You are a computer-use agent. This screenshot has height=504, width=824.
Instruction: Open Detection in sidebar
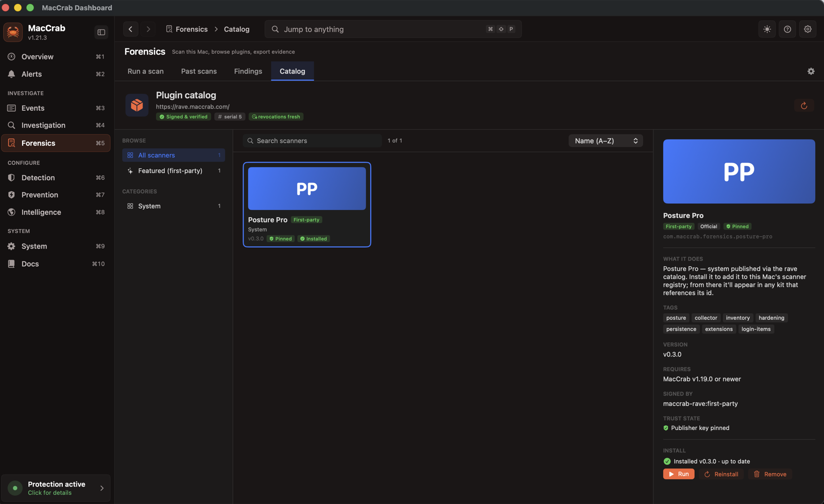click(56, 178)
